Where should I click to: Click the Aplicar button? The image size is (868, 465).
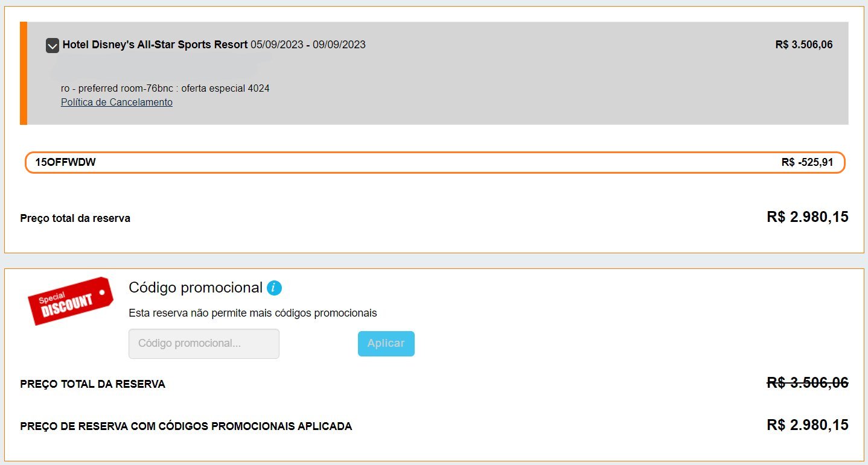(x=386, y=344)
